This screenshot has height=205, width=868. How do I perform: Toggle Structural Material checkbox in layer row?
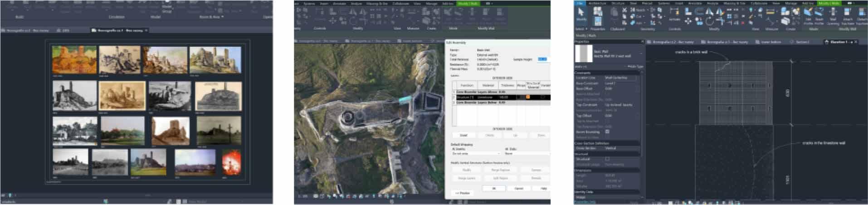tap(542, 97)
